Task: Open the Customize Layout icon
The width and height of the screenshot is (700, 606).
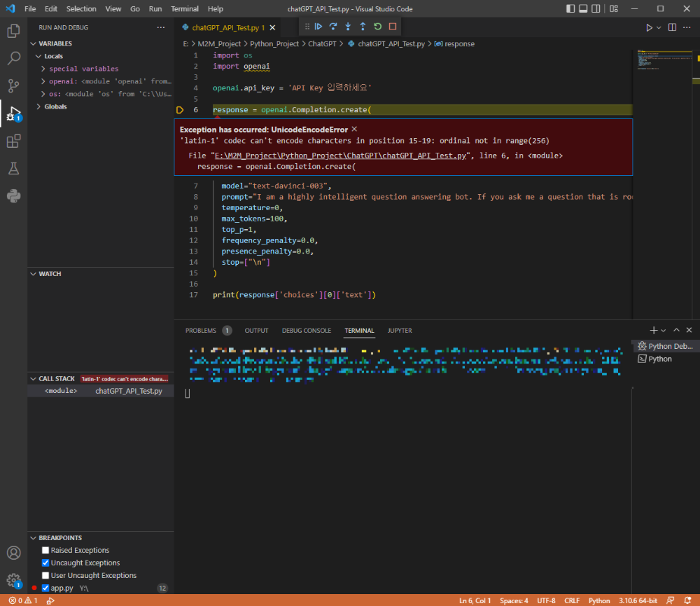Action: click(614, 9)
